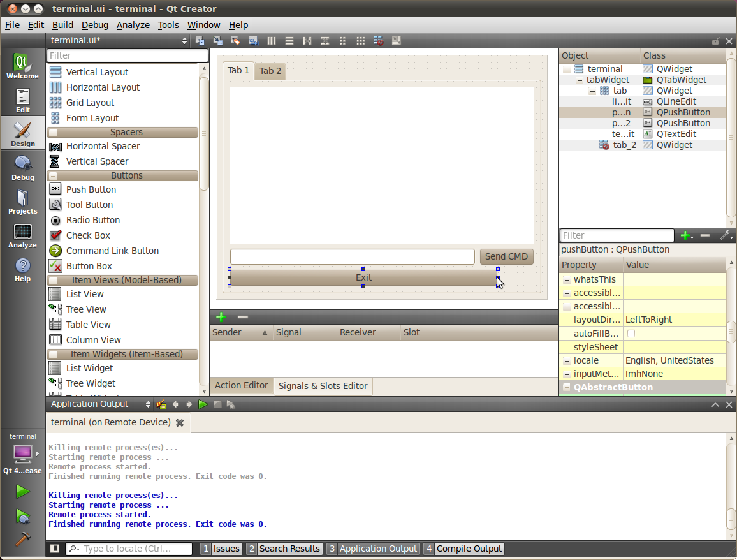The image size is (737, 560).
Task: Toggle the left sidebar visibility button
Action: point(55,549)
